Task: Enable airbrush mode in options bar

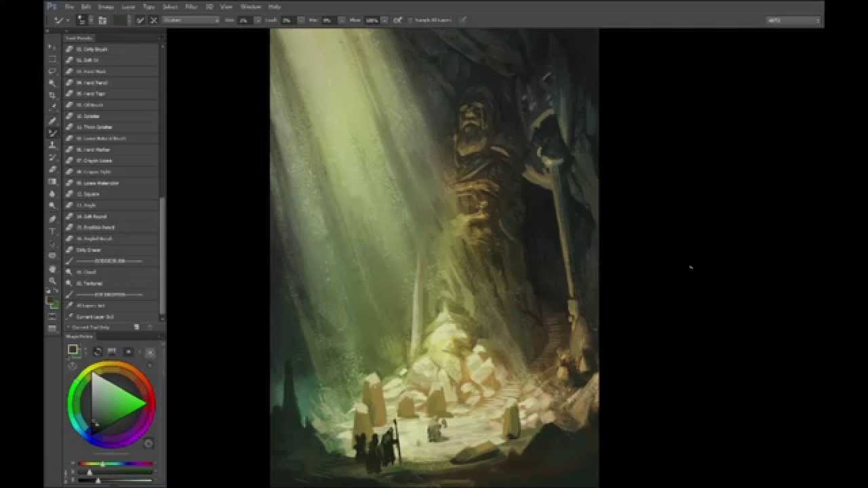Action: click(397, 20)
